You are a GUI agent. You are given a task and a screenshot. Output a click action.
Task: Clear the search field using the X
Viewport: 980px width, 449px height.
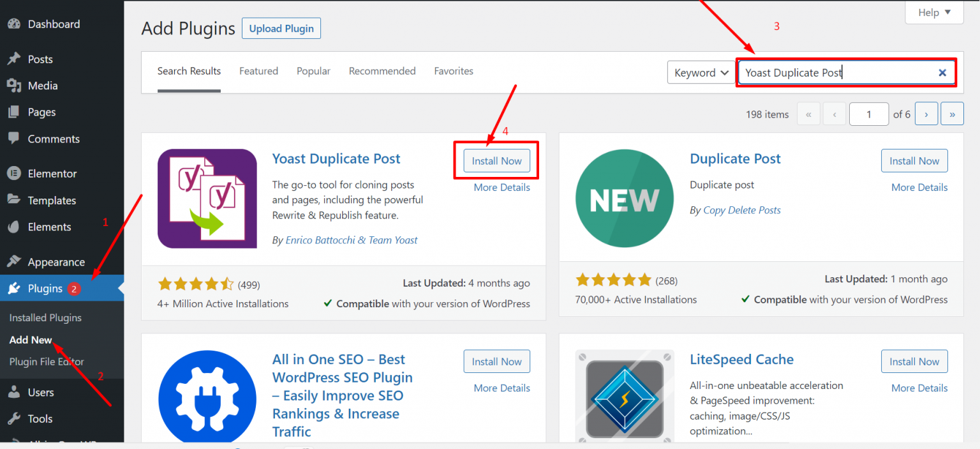click(x=942, y=72)
